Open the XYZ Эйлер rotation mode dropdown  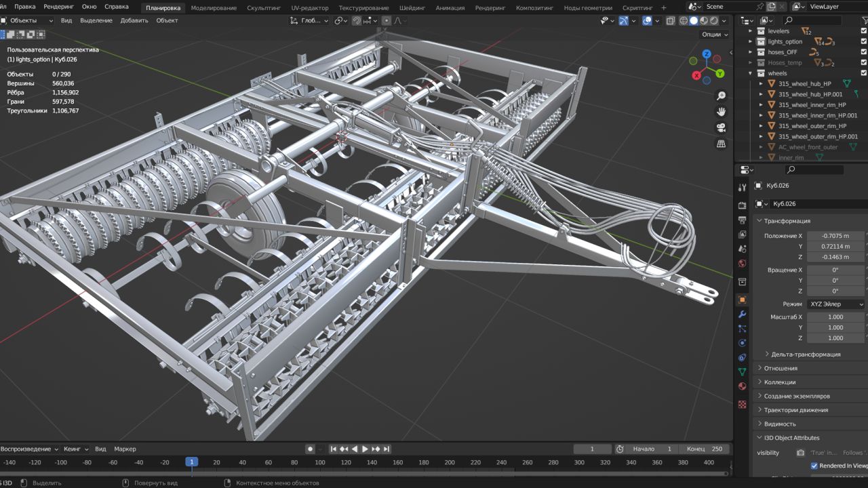click(x=836, y=304)
